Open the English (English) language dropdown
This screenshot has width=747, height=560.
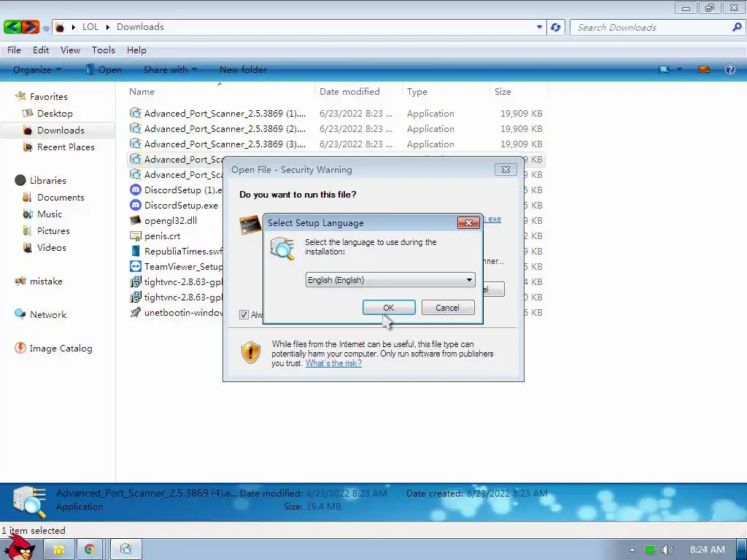390,279
